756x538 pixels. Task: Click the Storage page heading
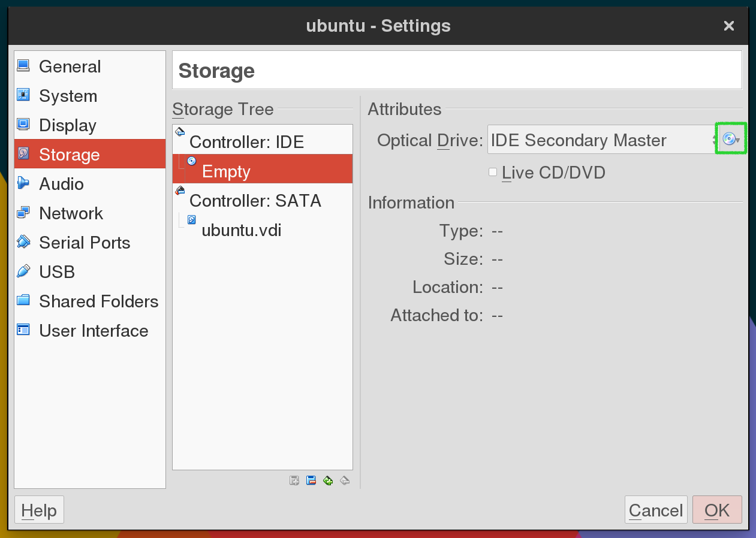(217, 71)
